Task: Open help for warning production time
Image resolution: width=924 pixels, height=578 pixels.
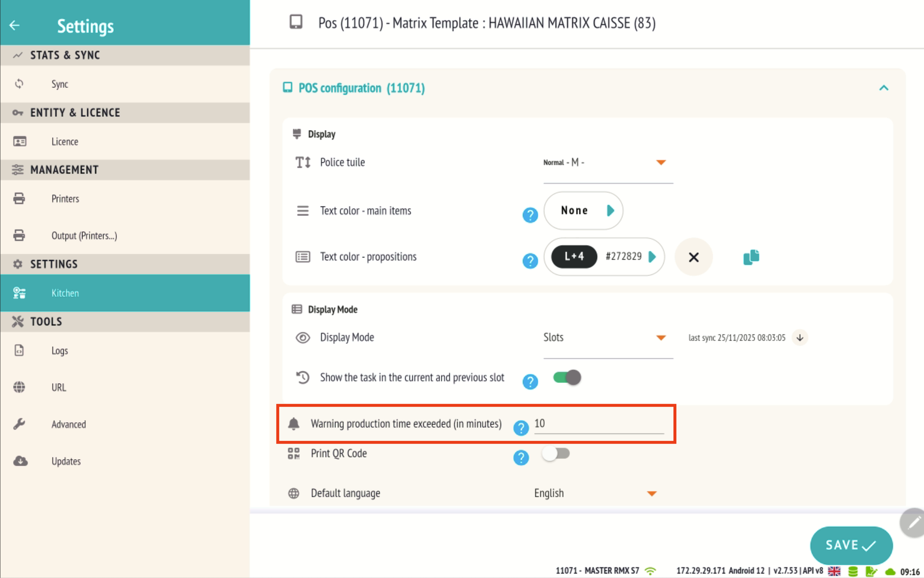Action: [x=521, y=428]
